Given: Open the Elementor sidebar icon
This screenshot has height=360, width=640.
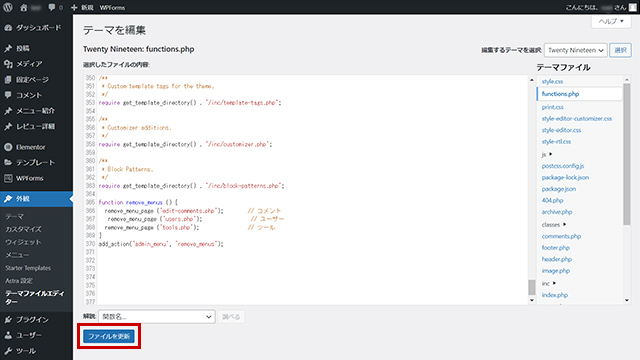Looking at the screenshot, I should click(8, 147).
